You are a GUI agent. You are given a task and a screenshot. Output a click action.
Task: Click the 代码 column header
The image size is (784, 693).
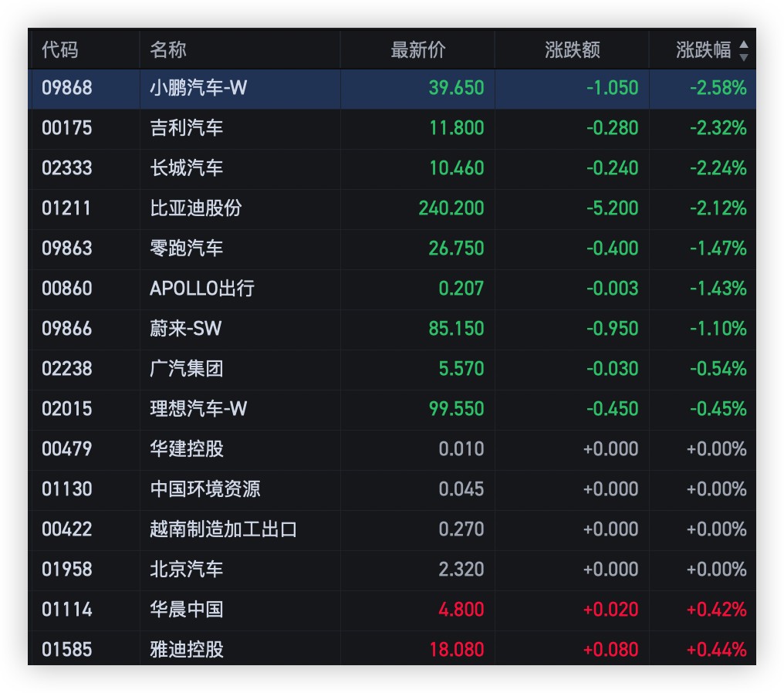[60, 51]
